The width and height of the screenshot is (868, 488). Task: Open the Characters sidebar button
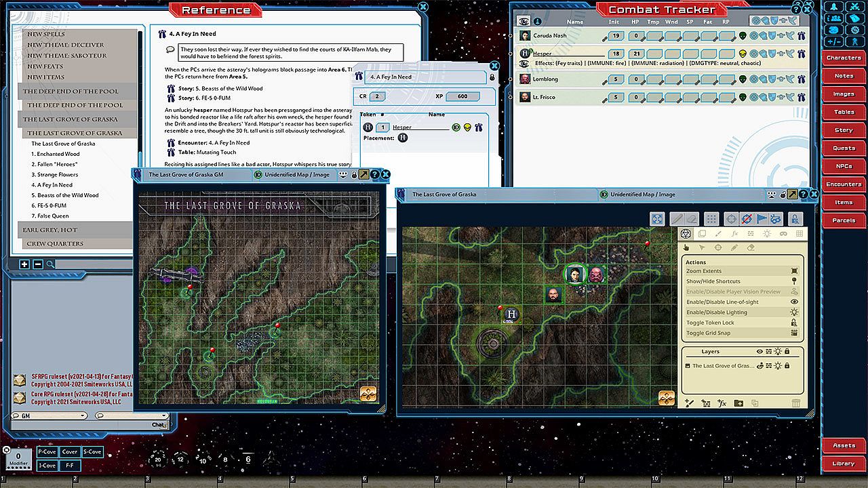844,58
